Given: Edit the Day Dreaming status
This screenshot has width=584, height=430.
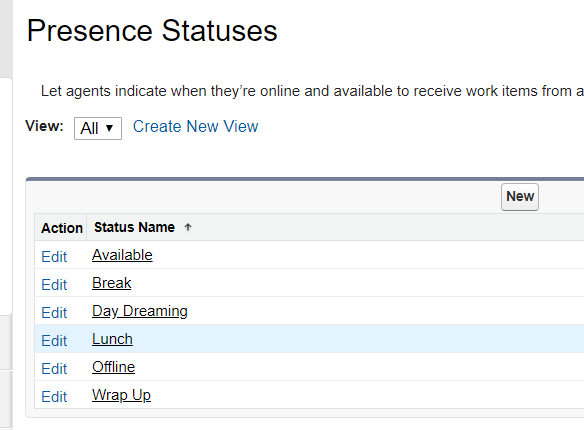Looking at the screenshot, I should click(x=54, y=313).
